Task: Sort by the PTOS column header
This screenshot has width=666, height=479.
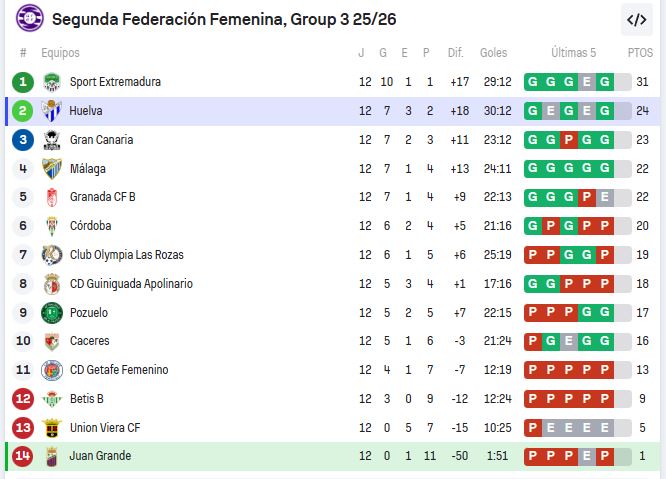Action: click(640, 53)
